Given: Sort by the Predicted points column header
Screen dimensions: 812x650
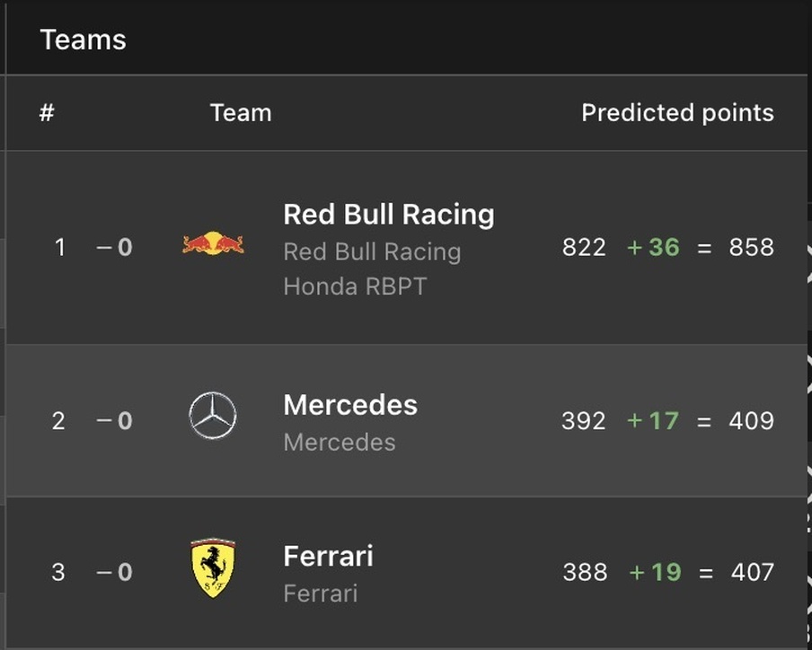Looking at the screenshot, I should click(677, 113).
